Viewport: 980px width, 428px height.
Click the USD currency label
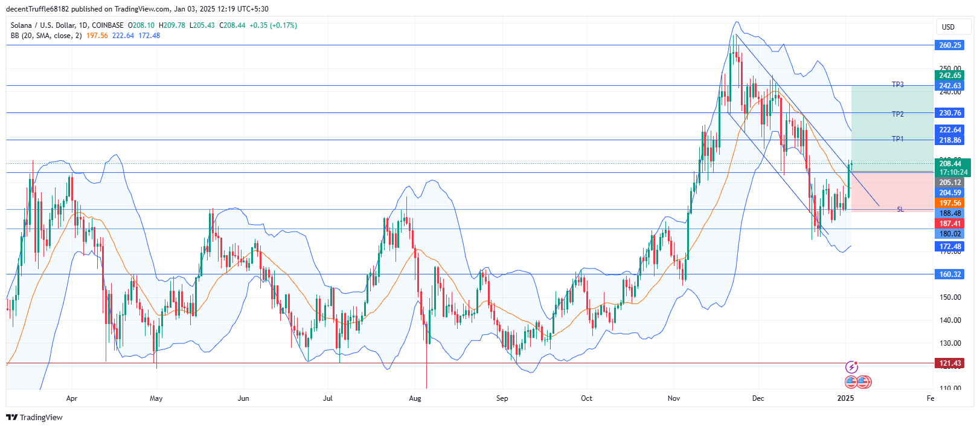(x=949, y=27)
